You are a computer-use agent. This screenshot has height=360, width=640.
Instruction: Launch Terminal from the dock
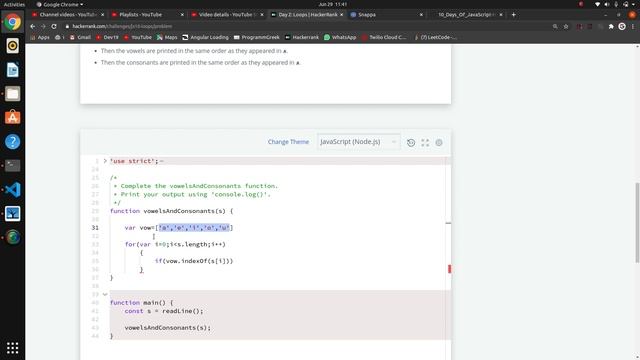(x=12, y=166)
